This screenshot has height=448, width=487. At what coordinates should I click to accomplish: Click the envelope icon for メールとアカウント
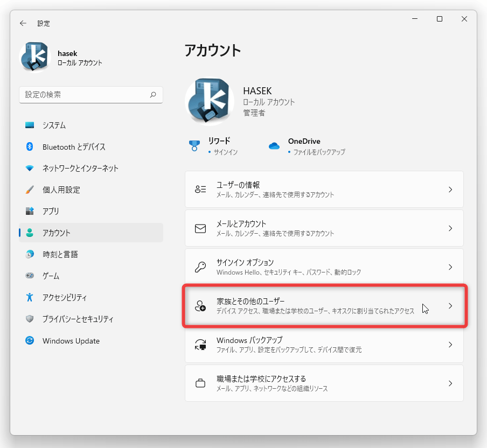(200, 228)
